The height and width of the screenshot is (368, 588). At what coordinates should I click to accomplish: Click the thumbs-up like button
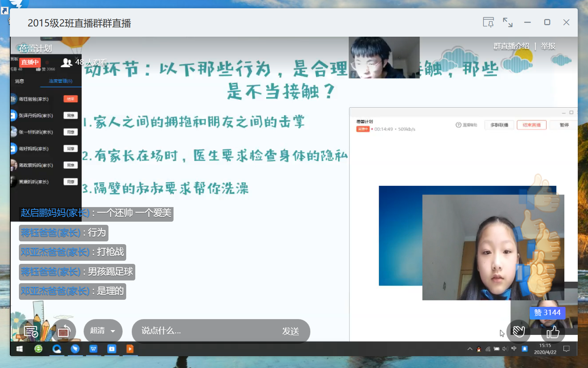coord(553,332)
